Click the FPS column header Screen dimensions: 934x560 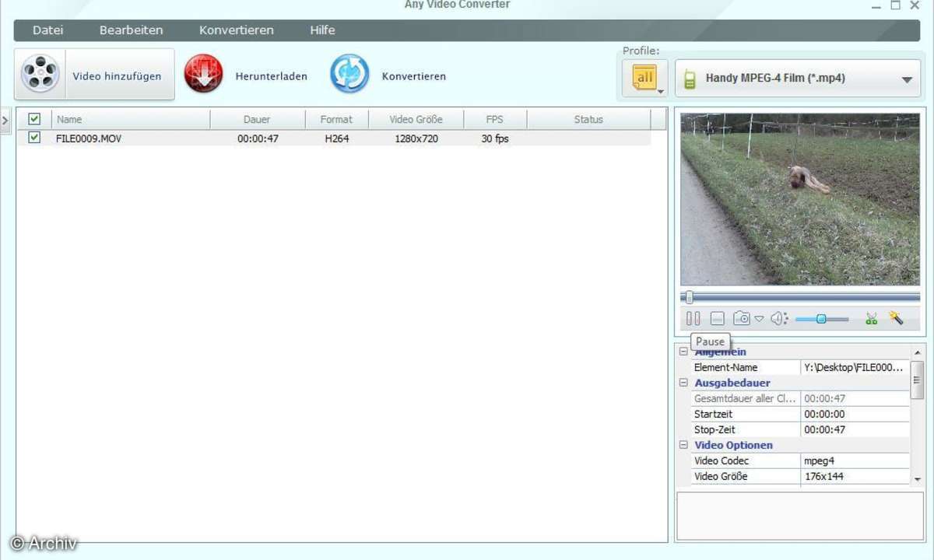[x=495, y=119]
